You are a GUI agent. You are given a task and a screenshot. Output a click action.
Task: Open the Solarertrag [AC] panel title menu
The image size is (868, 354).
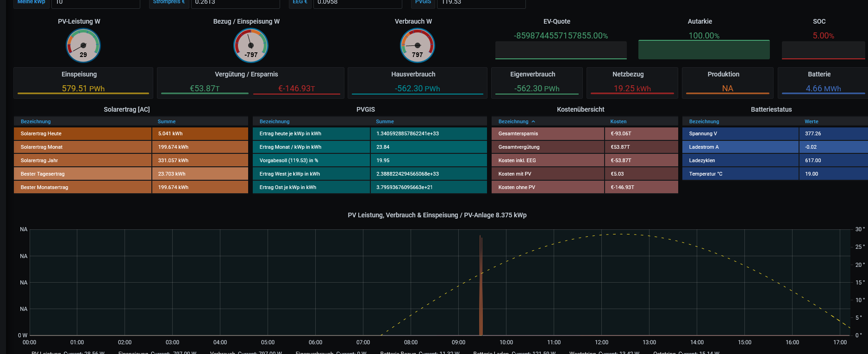coord(127,109)
